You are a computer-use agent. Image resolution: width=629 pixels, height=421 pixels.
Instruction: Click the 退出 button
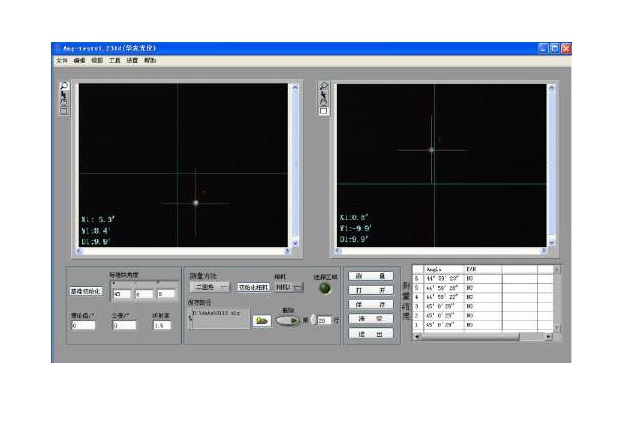tap(372, 333)
